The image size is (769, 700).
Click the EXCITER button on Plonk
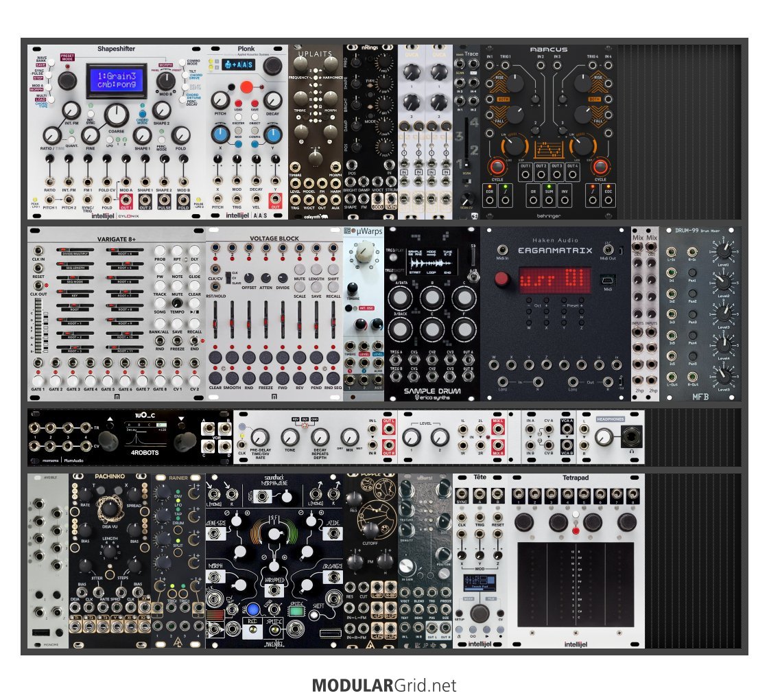click(238, 117)
